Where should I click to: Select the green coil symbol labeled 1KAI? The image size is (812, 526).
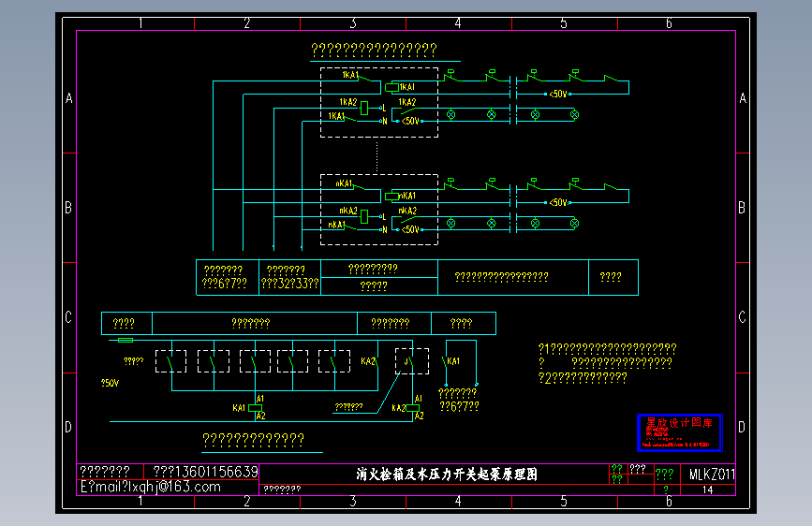392,87
